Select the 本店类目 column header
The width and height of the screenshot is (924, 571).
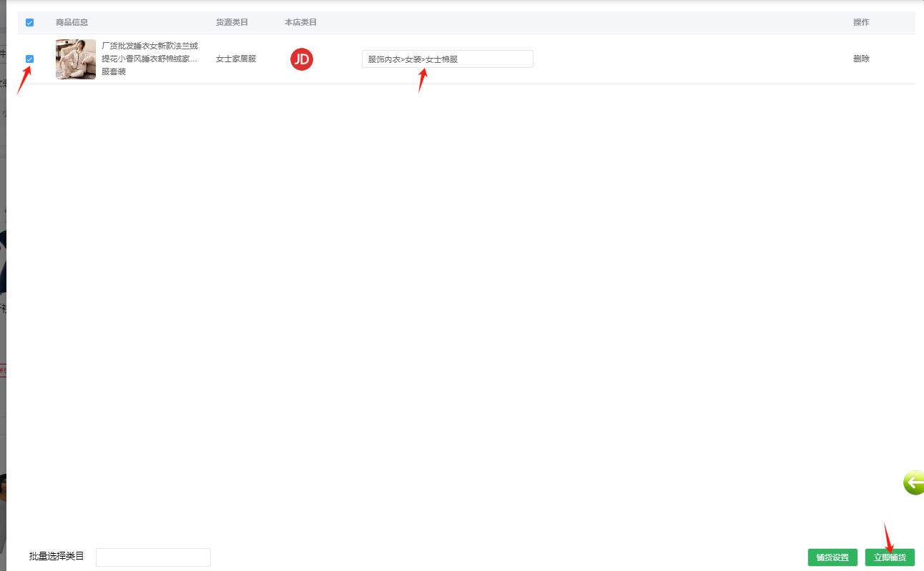coord(300,23)
